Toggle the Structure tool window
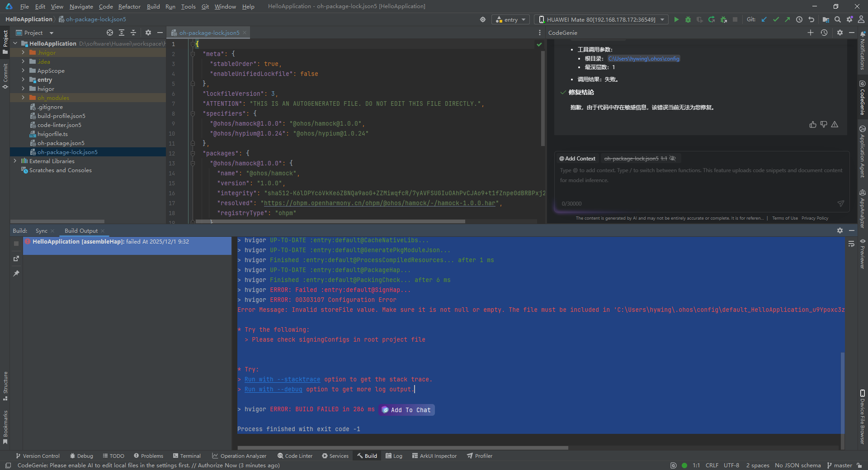This screenshot has width=868, height=470. click(5, 385)
